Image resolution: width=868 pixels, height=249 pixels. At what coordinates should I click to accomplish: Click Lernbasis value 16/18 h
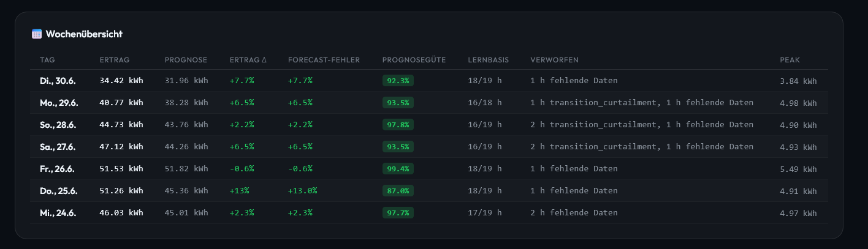click(x=485, y=103)
